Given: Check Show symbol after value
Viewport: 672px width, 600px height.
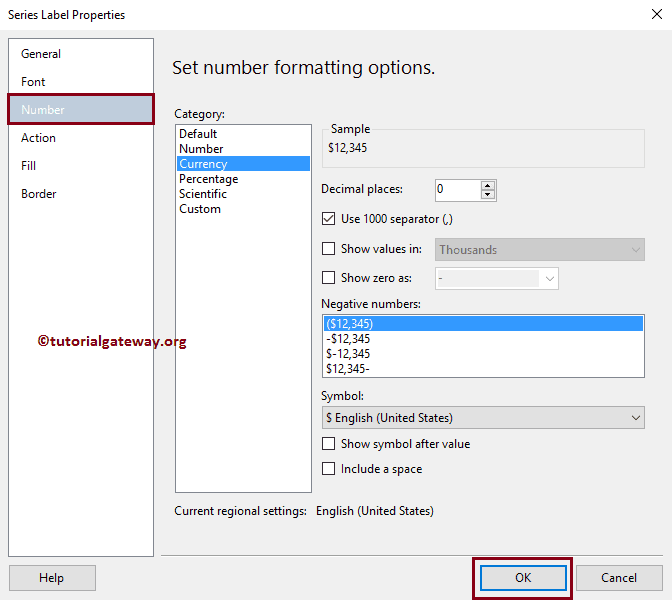Looking at the screenshot, I should [328, 444].
